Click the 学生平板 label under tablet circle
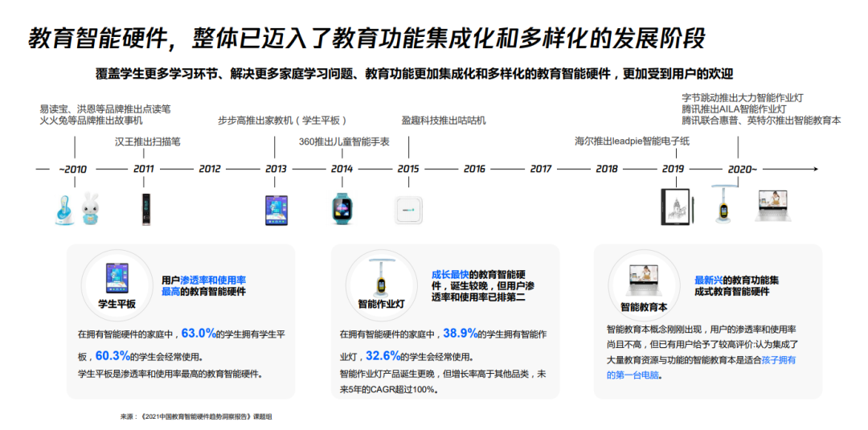This screenshot has width=868, height=430. [x=117, y=305]
